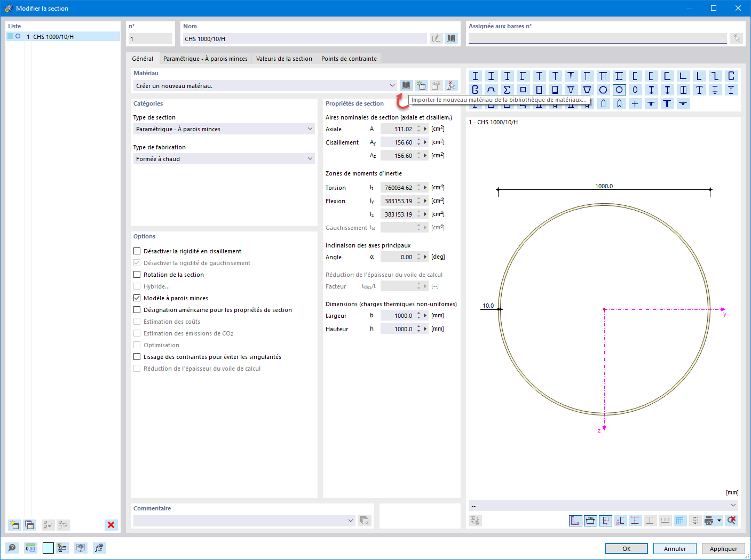751x560 pixels.
Task: Select the plus cross section icon
Action: pyautogui.click(x=635, y=103)
